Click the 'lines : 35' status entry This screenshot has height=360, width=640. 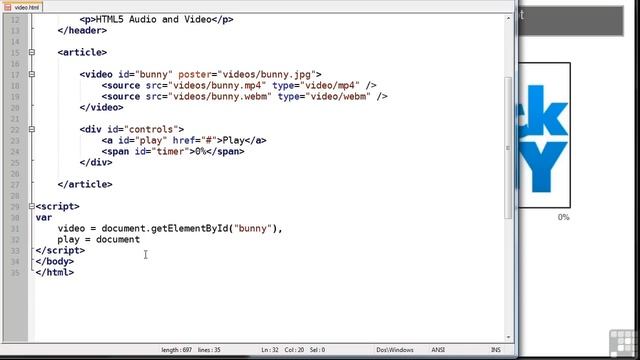pos(209,350)
